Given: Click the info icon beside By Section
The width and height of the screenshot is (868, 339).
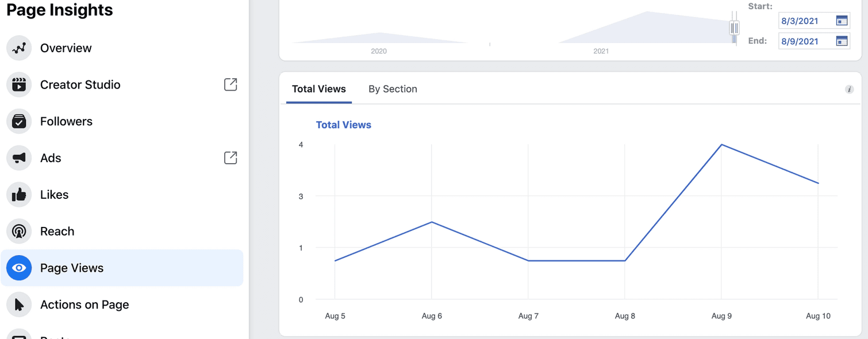Looking at the screenshot, I should (x=849, y=89).
